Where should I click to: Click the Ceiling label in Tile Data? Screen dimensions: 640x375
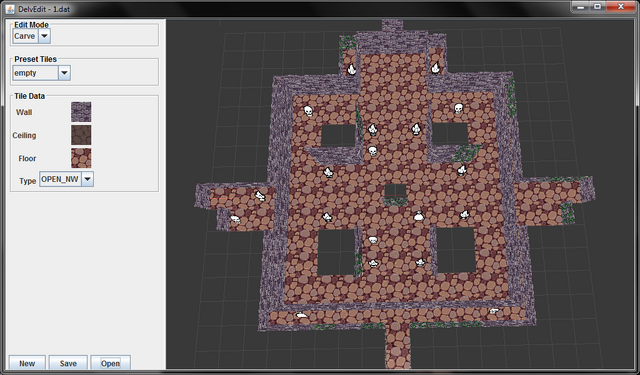(x=24, y=135)
